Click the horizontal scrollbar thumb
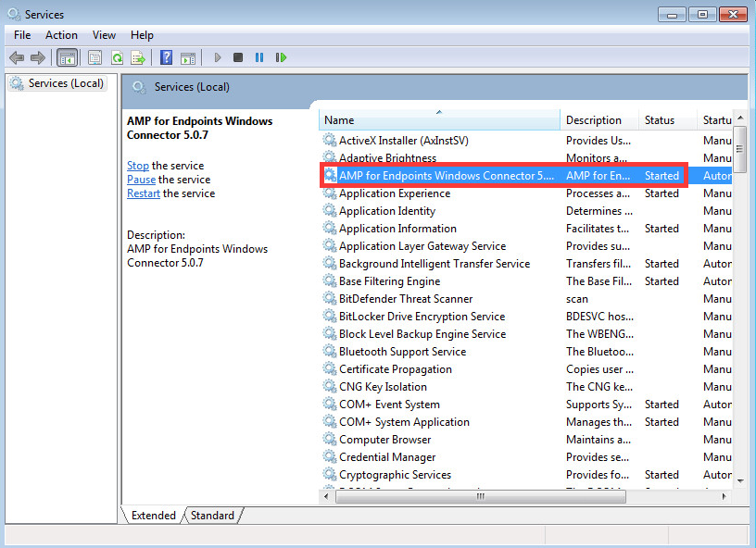The width and height of the screenshot is (756, 548). (481, 496)
